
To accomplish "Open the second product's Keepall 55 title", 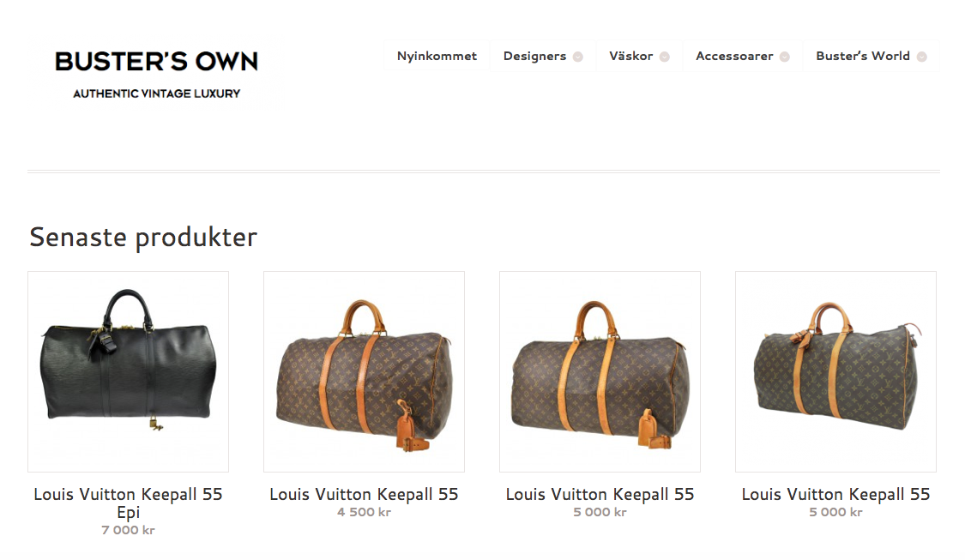I will tap(364, 494).
